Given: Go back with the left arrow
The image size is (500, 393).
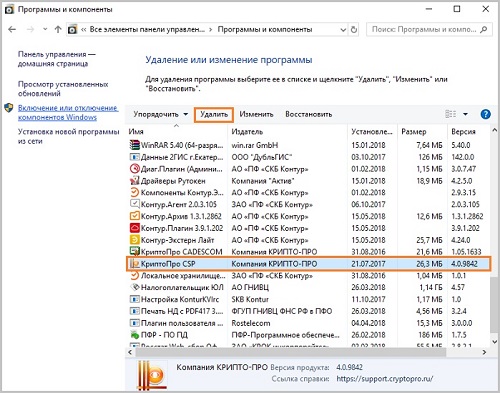Looking at the screenshot, I should pos(12,30).
